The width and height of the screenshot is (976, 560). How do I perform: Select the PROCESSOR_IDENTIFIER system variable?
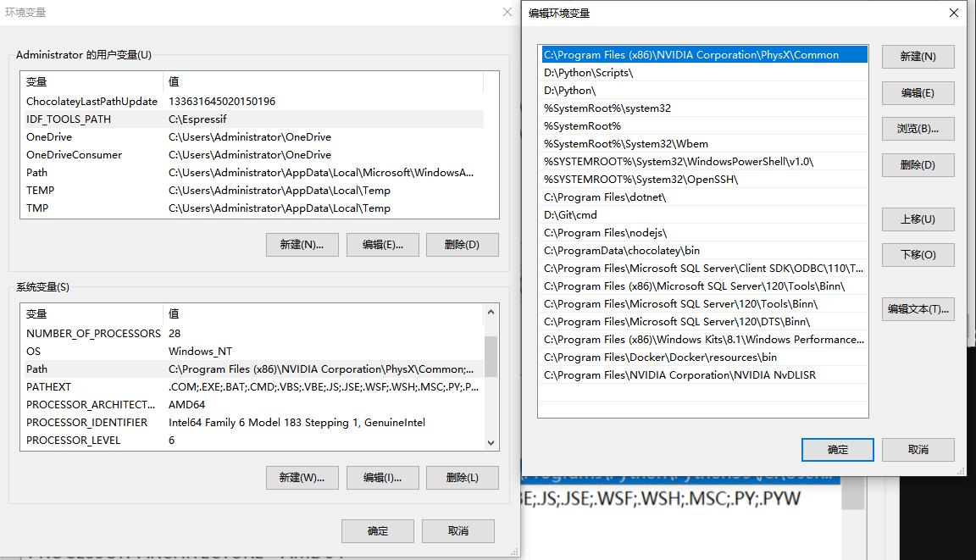(252, 423)
